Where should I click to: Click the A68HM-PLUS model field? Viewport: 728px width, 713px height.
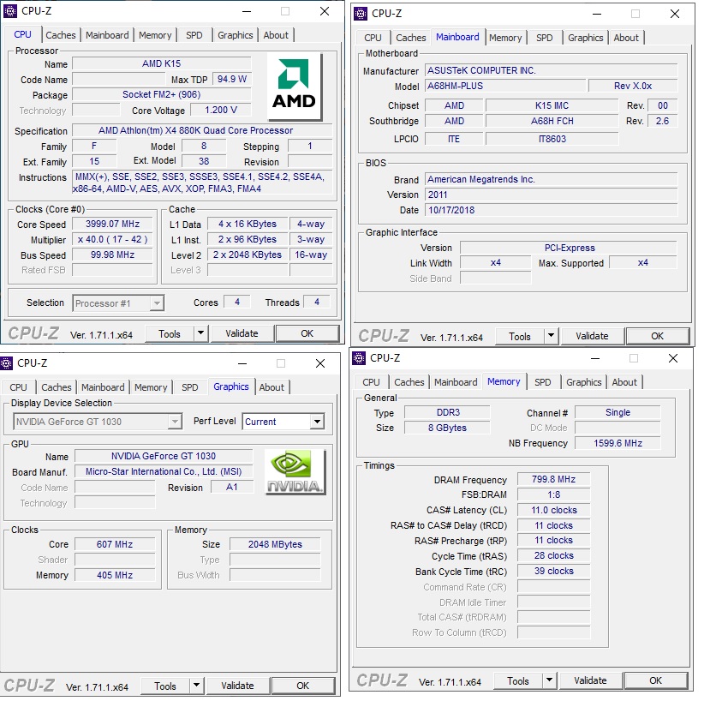(x=505, y=86)
